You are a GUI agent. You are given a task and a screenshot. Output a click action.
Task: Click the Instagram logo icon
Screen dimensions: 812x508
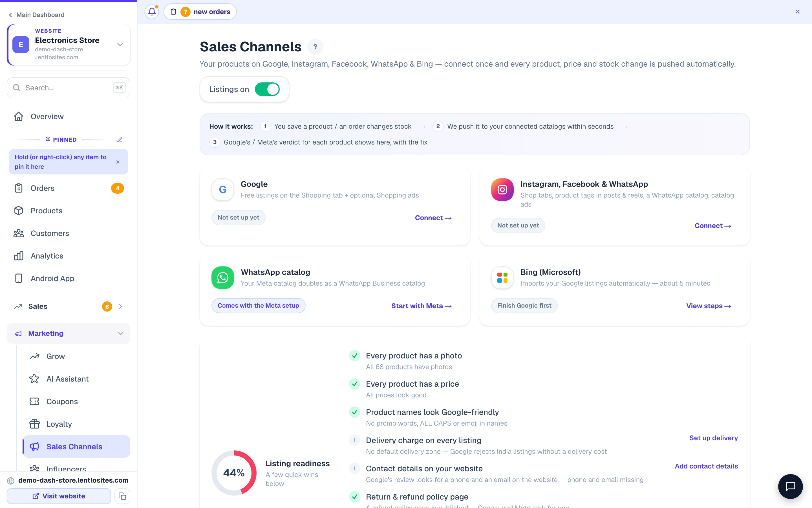pos(502,189)
